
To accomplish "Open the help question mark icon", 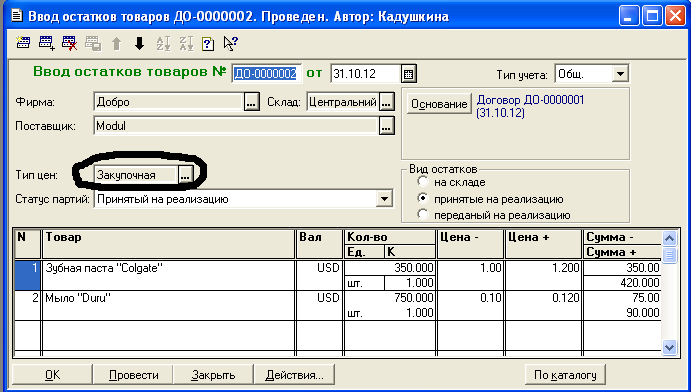I will click(x=208, y=43).
